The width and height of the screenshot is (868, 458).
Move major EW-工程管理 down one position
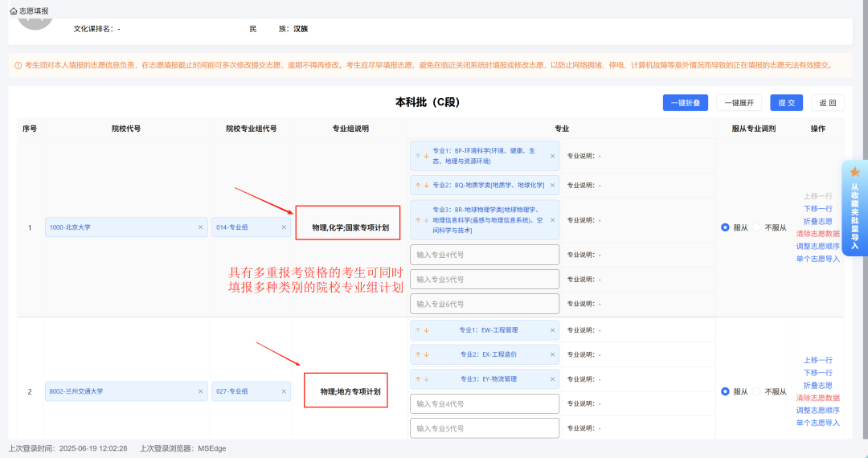(426, 330)
